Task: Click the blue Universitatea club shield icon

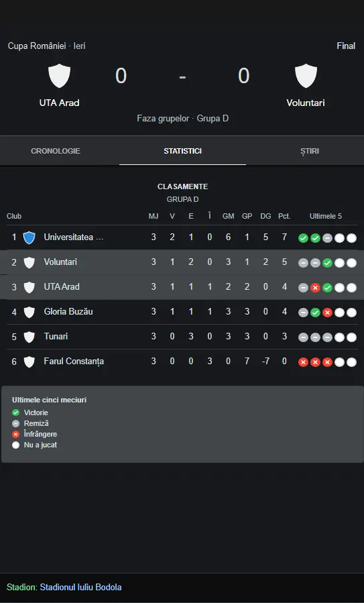Action: (x=29, y=237)
